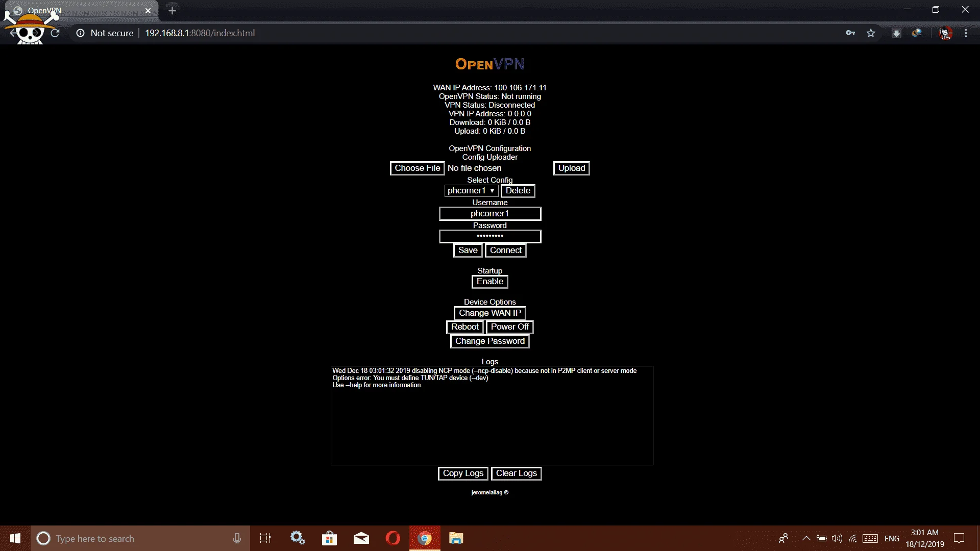Click the globe extension icon in toolbar
The width and height of the screenshot is (980, 551).
(917, 33)
